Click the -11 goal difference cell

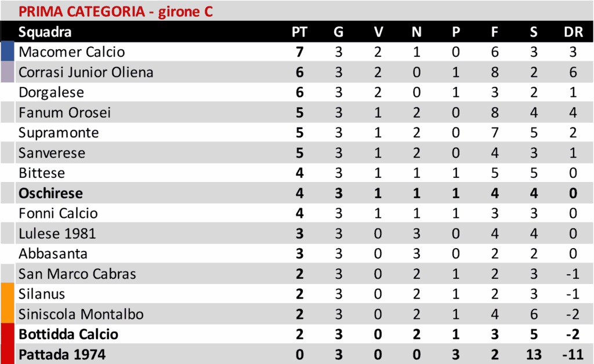(x=573, y=354)
